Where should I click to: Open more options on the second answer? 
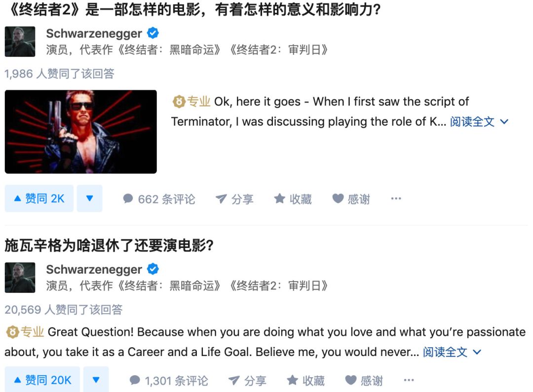(x=409, y=380)
